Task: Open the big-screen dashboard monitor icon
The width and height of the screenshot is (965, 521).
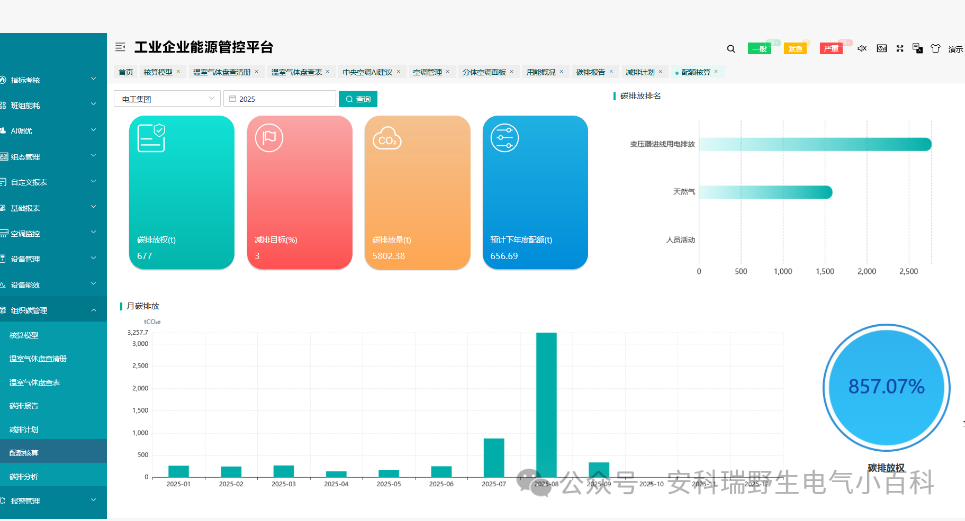Action: point(882,48)
